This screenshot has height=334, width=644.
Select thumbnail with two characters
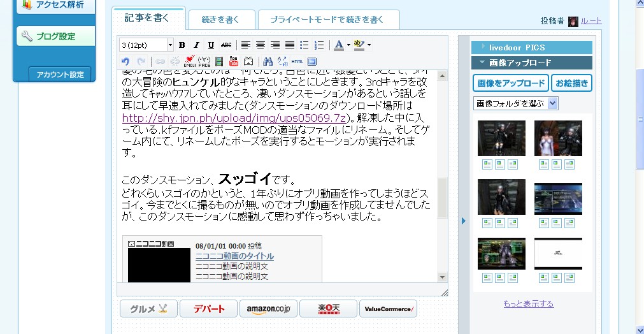tap(558, 138)
